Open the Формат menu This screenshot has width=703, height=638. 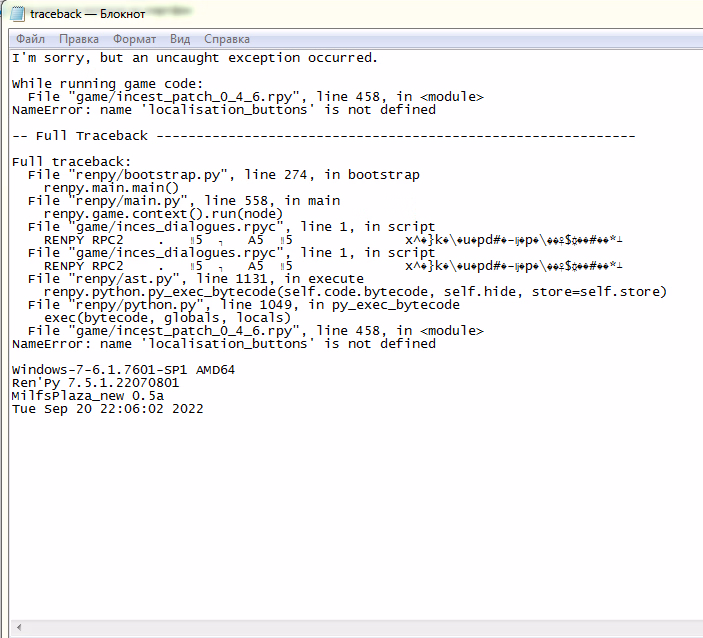[135, 39]
